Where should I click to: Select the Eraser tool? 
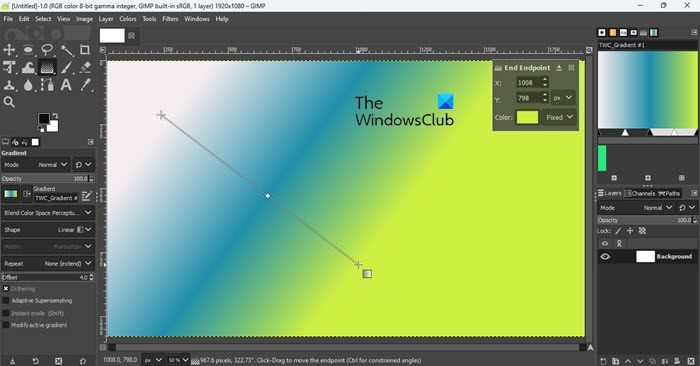[x=85, y=67]
